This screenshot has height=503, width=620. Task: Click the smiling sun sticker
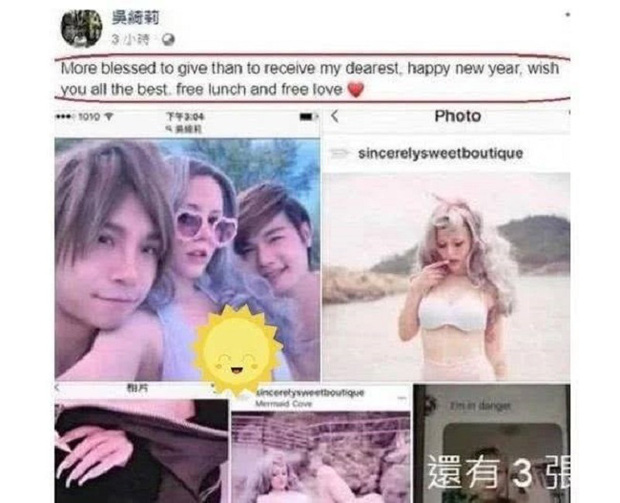click(236, 350)
